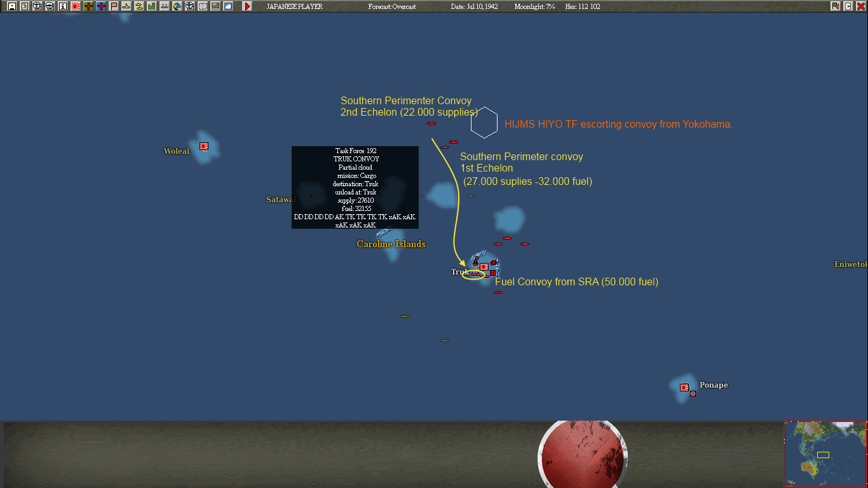Click the OP toolbar button

tap(203, 6)
